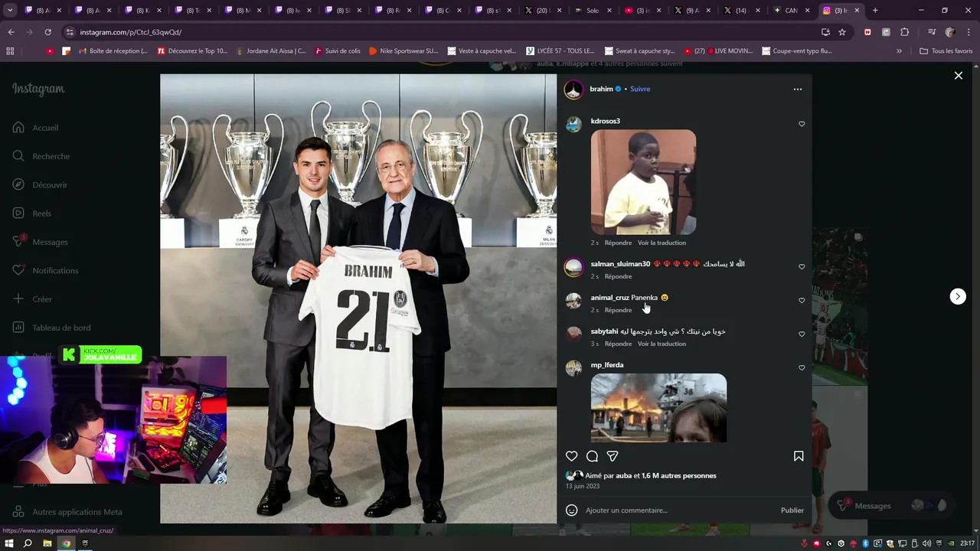
Task: Open 'Autres applications Meta' in sidebar
Action: click(x=67, y=512)
